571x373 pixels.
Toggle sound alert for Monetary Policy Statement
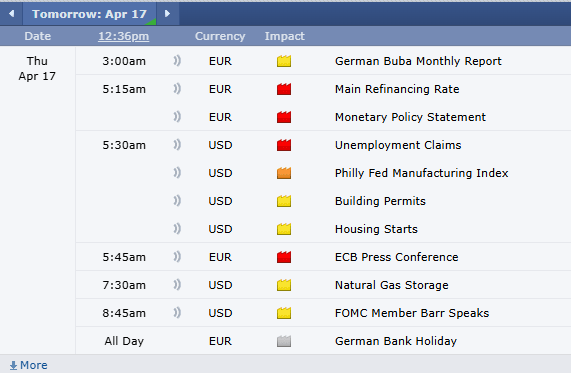click(x=177, y=117)
